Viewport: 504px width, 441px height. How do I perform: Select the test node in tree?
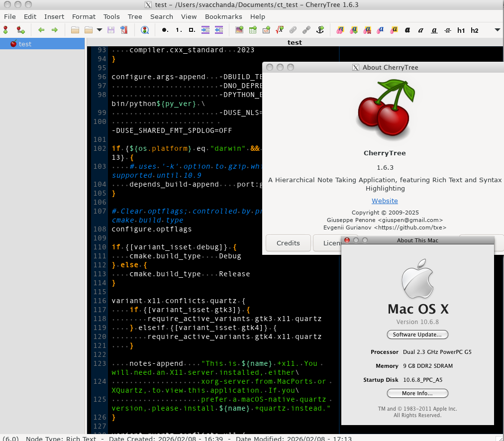point(42,44)
